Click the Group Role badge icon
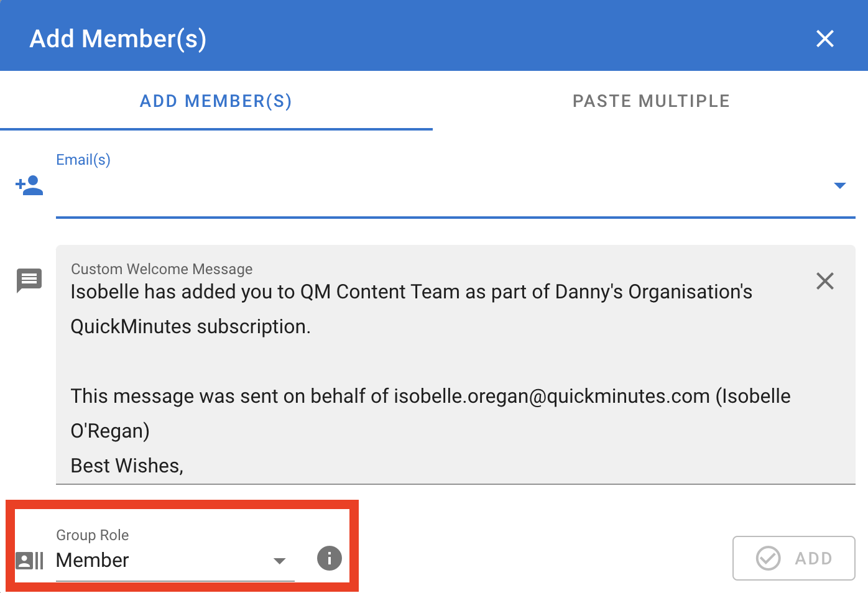The image size is (868, 593). 29,561
